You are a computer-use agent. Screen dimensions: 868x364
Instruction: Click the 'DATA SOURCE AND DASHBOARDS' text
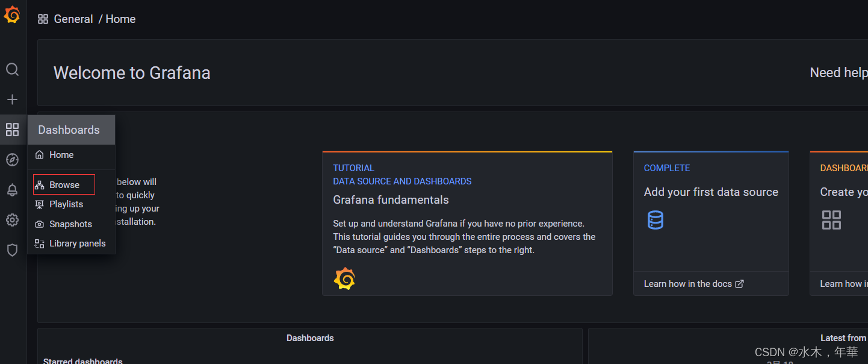(402, 181)
